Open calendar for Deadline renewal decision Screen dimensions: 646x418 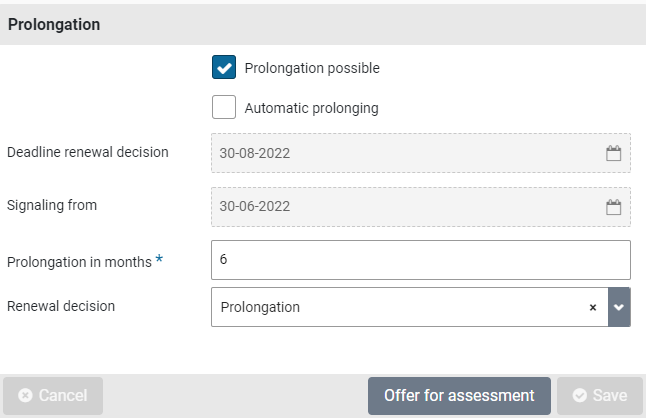point(614,154)
